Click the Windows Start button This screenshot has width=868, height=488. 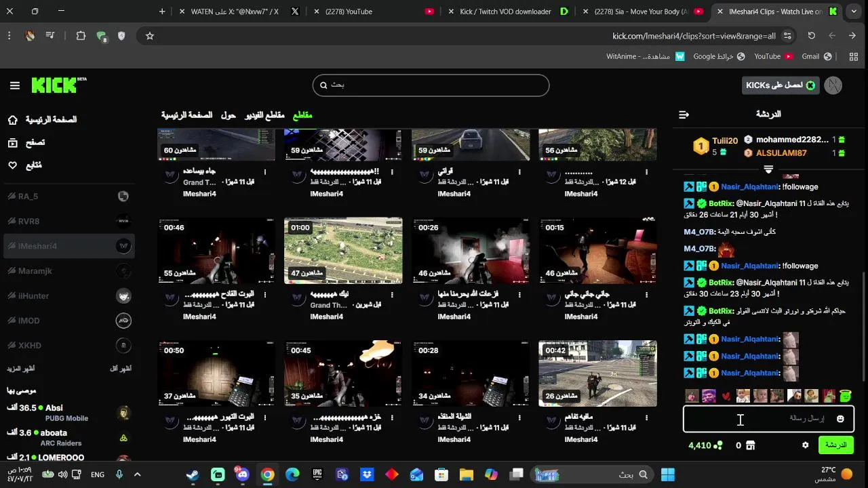[x=668, y=474]
